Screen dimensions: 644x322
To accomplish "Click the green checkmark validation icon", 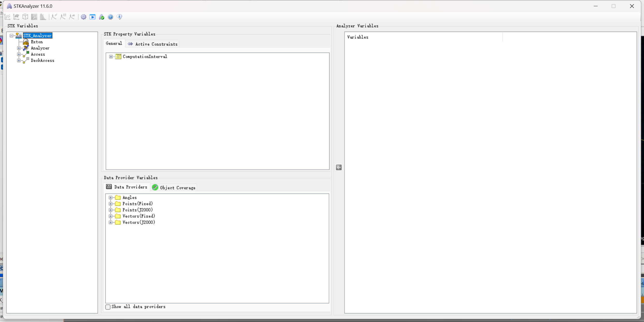I will [x=101, y=17].
